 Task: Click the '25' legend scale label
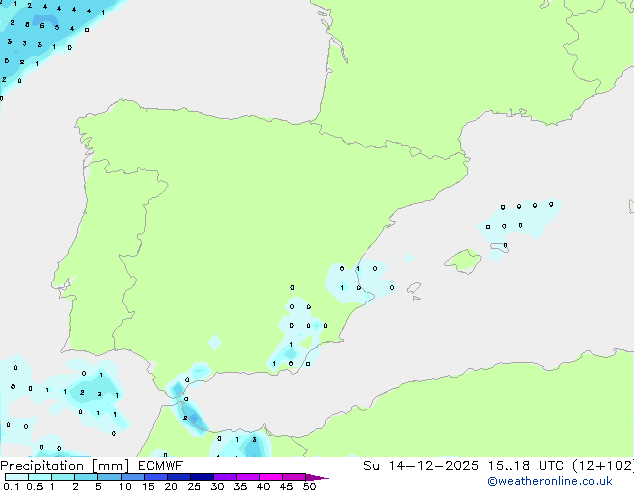[194, 486]
